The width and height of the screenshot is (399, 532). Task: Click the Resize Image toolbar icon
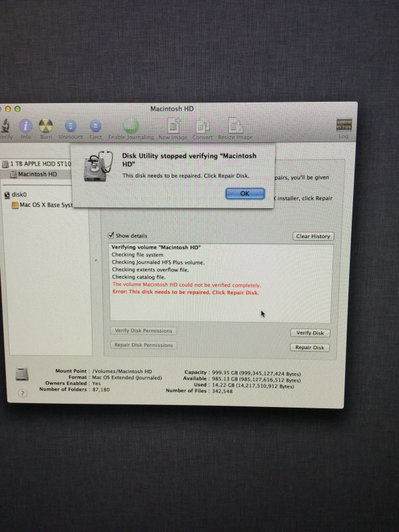click(235, 126)
